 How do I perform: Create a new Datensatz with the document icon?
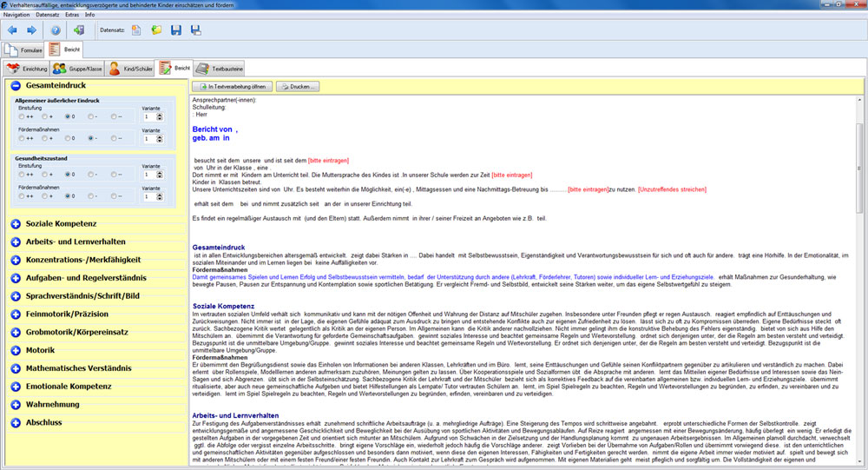(x=136, y=30)
